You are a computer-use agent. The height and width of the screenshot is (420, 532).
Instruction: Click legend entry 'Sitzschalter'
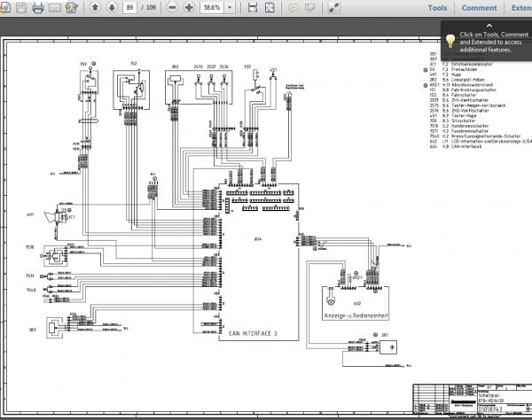tap(464, 121)
